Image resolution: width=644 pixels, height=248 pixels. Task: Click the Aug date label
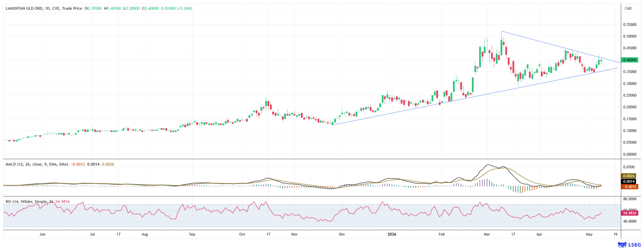[x=145, y=234]
